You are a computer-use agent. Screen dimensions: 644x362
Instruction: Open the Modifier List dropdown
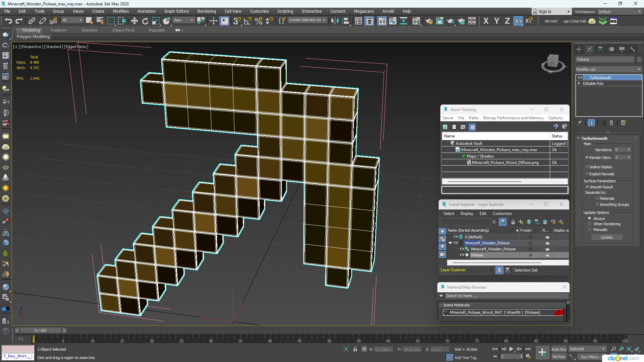coord(608,69)
